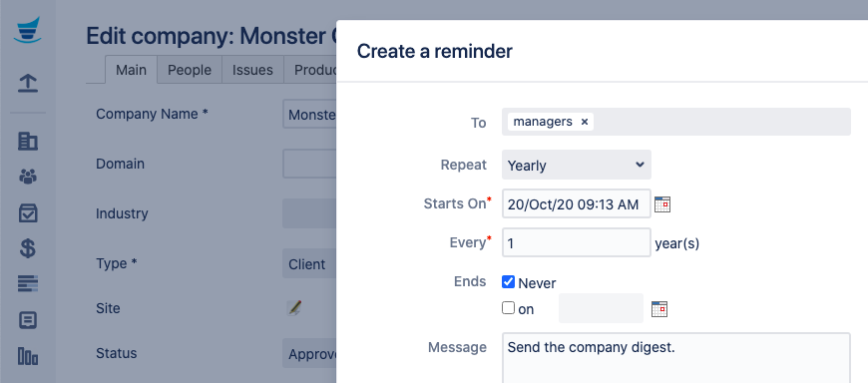Remove the managers recipient tag
Viewport: 868px width, 383px height.
click(584, 122)
